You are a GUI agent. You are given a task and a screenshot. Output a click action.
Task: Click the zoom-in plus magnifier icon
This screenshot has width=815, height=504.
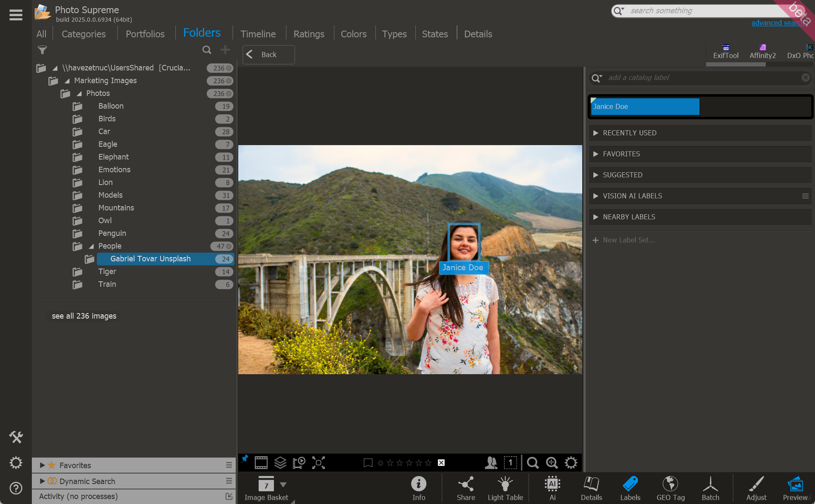coord(552,462)
